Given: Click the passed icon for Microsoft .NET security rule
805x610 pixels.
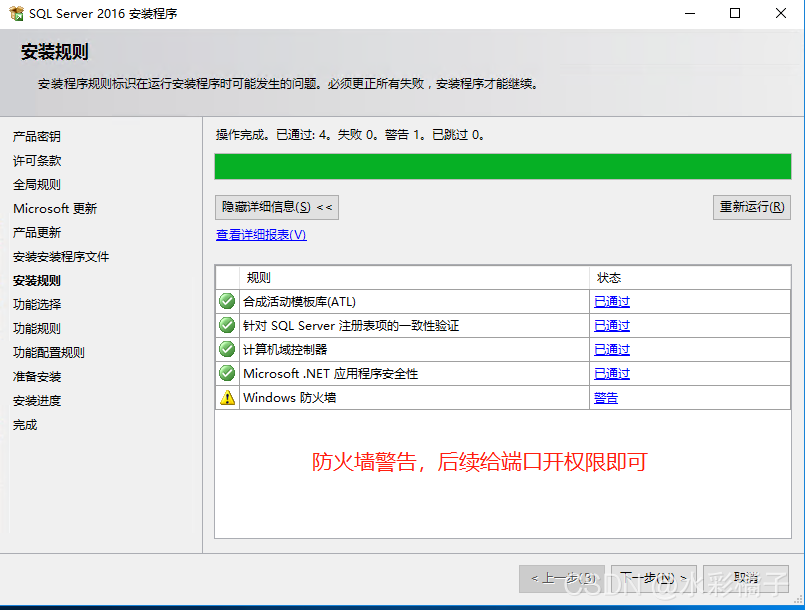Looking at the screenshot, I should tap(227, 373).
